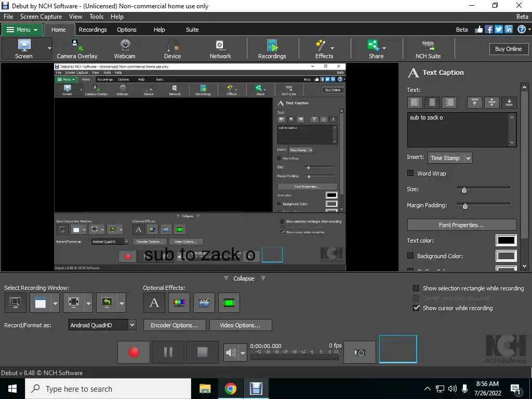Align the caption to the top
Viewport: 532px width, 399px height.
(x=475, y=102)
